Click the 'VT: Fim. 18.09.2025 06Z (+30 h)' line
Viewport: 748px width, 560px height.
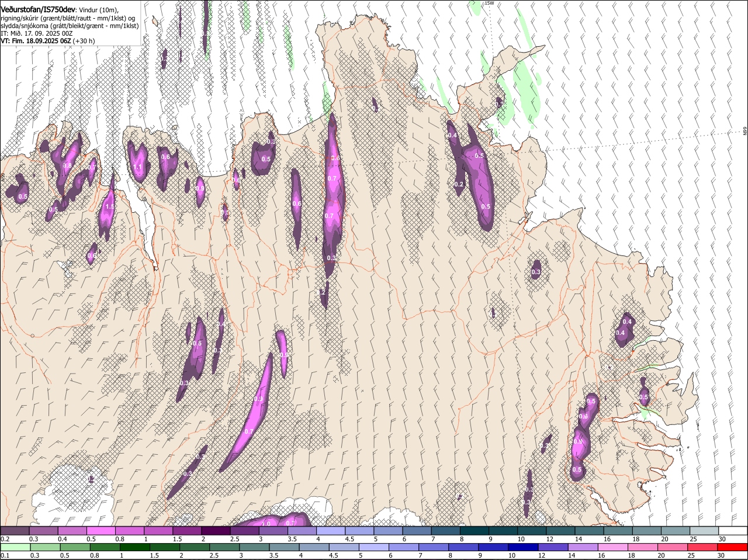click(48, 41)
